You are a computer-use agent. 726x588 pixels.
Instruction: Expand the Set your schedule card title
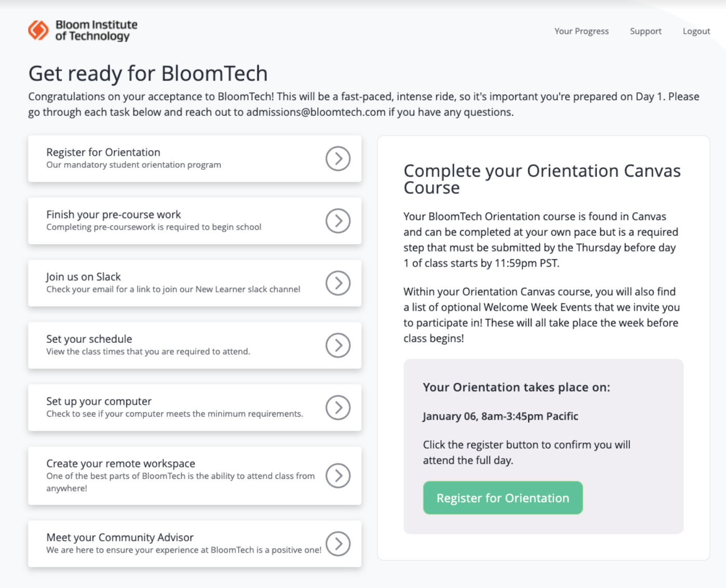(x=89, y=339)
